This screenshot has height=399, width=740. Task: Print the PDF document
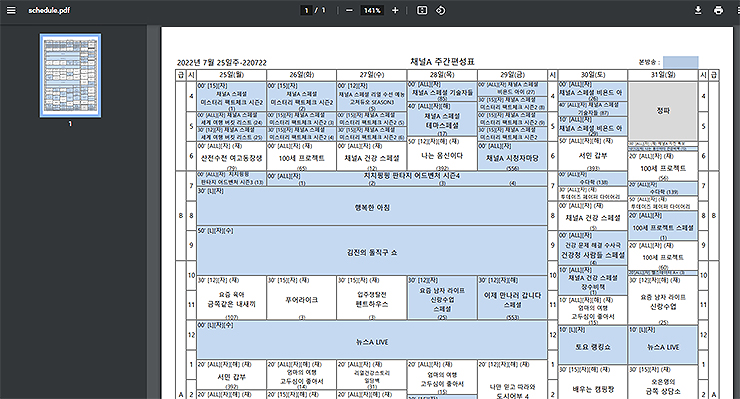point(718,10)
